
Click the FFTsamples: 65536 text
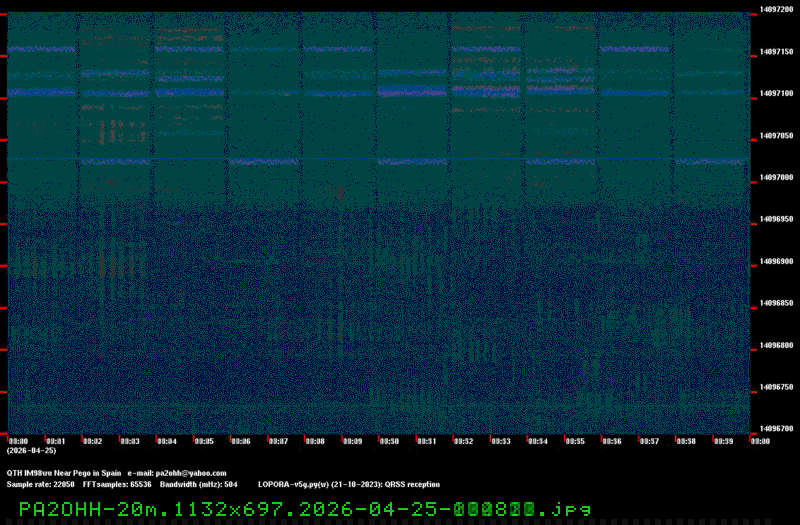pos(117,484)
